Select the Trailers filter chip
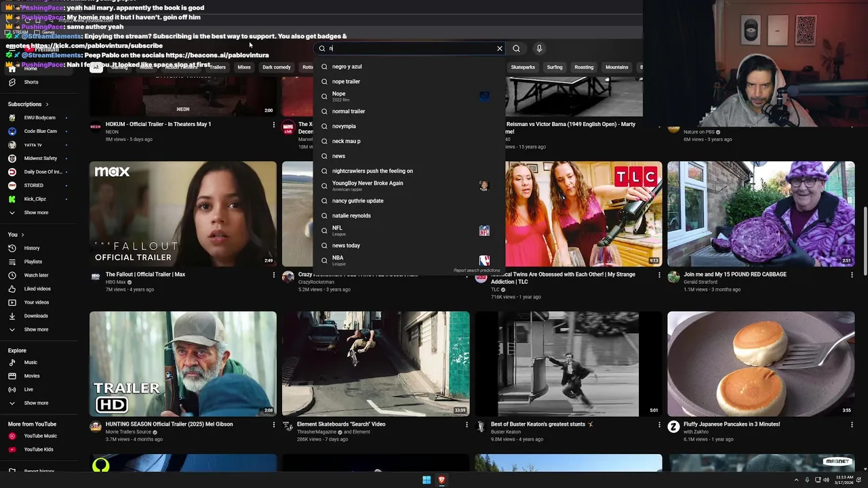 tap(217, 67)
